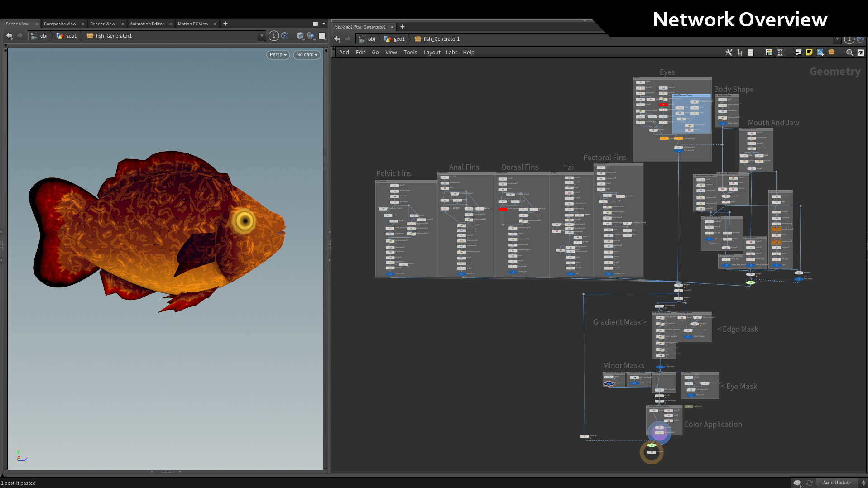Open the Labs menu in the network editor
The image size is (868, 488).
pos(451,53)
